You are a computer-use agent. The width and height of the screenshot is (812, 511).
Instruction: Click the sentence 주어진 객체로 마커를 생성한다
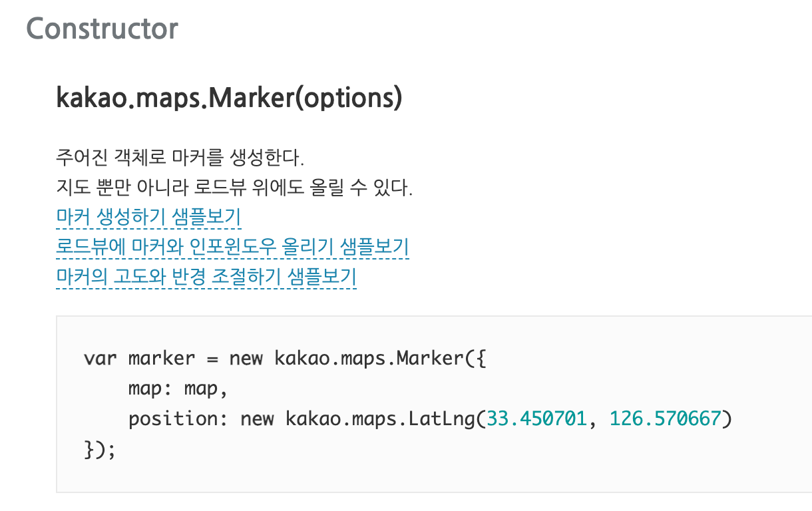180,159
